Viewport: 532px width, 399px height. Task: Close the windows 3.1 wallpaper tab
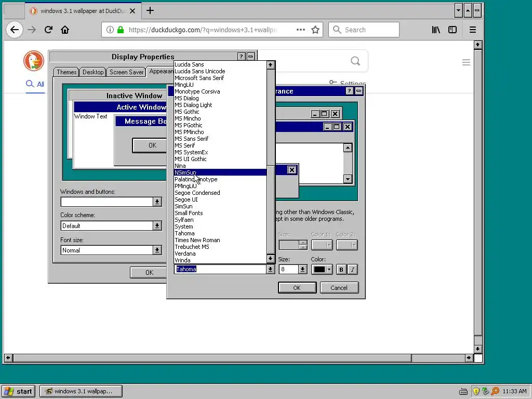132,11
